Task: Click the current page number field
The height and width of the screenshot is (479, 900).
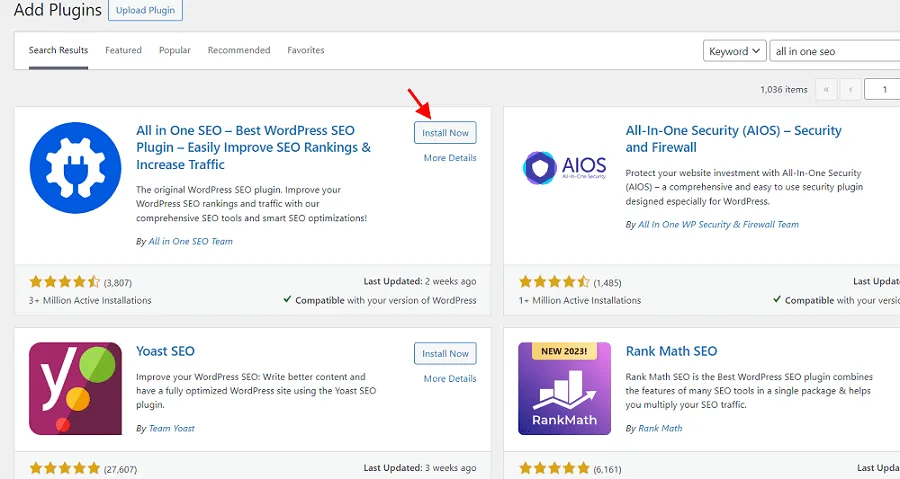Action: (882, 89)
